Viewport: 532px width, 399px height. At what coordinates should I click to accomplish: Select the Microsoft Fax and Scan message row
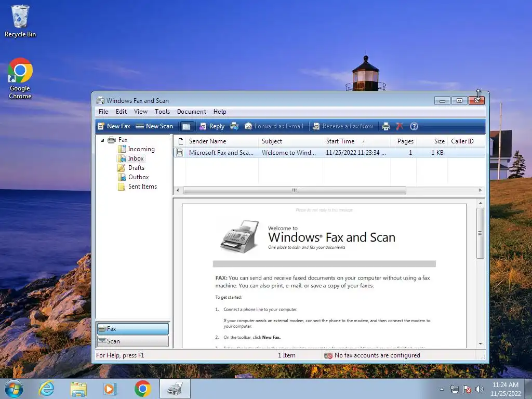click(329, 153)
